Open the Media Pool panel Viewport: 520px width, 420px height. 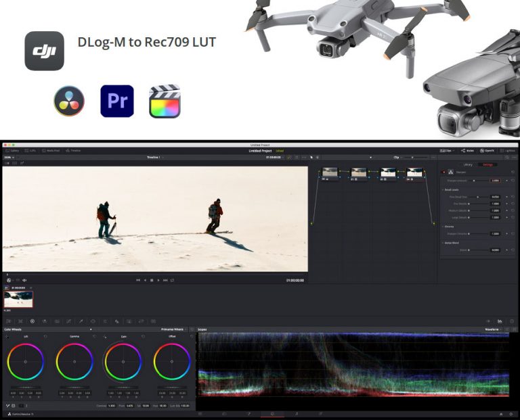(x=51, y=151)
